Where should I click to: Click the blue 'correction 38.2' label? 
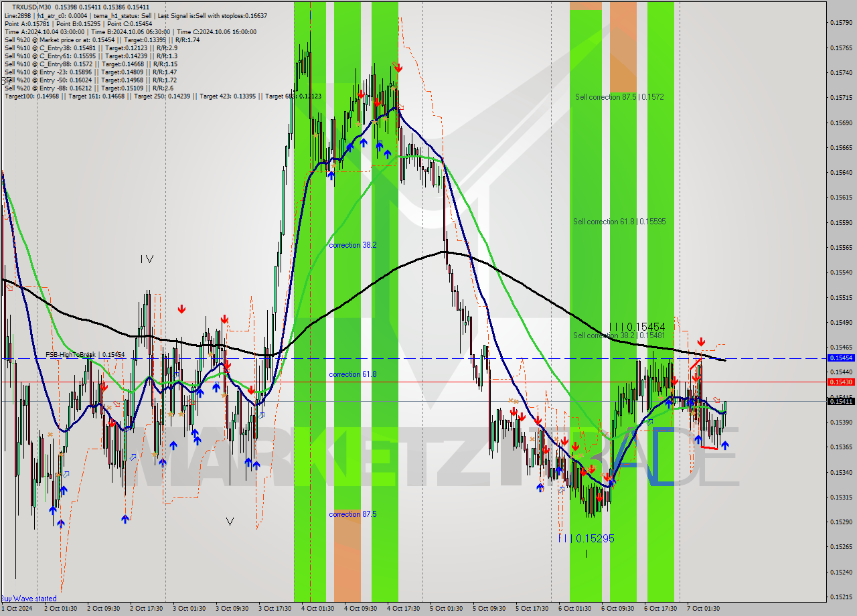click(353, 245)
